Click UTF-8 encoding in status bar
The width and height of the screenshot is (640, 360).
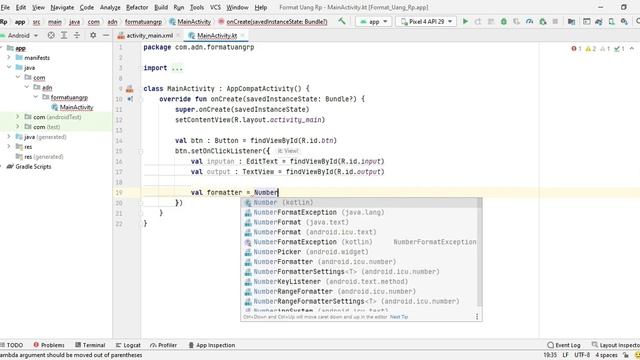(582, 355)
